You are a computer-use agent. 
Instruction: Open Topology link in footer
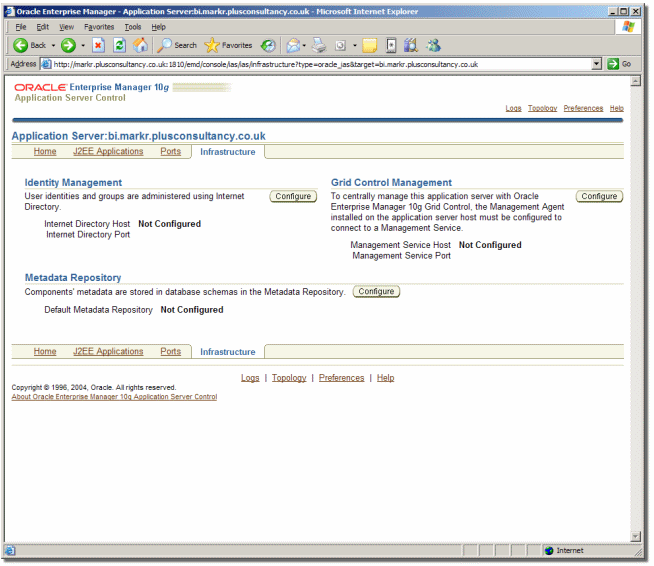(x=289, y=378)
